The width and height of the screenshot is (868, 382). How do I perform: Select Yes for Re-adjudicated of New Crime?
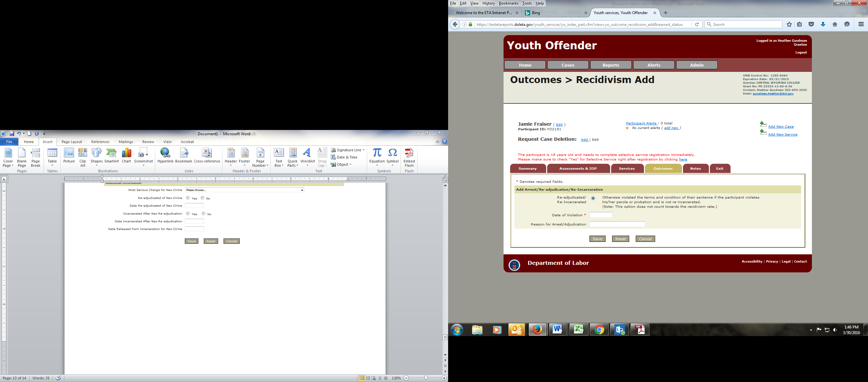[x=188, y=198]
